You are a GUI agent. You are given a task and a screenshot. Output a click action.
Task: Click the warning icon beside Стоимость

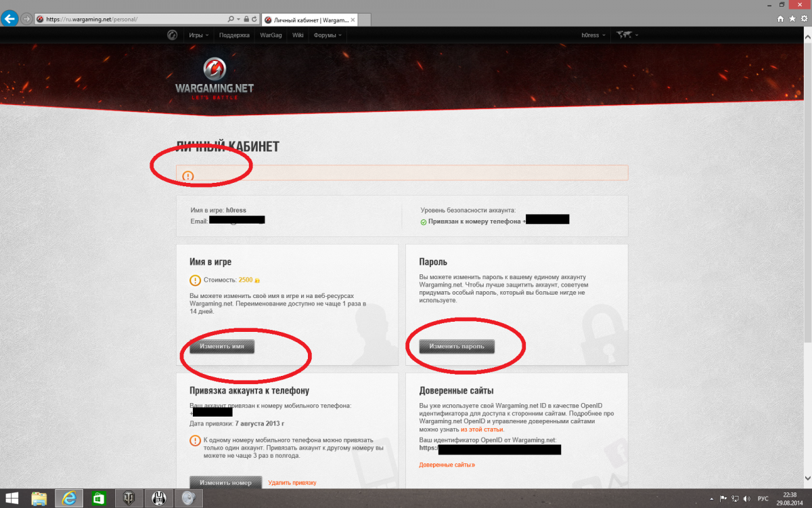196,280
